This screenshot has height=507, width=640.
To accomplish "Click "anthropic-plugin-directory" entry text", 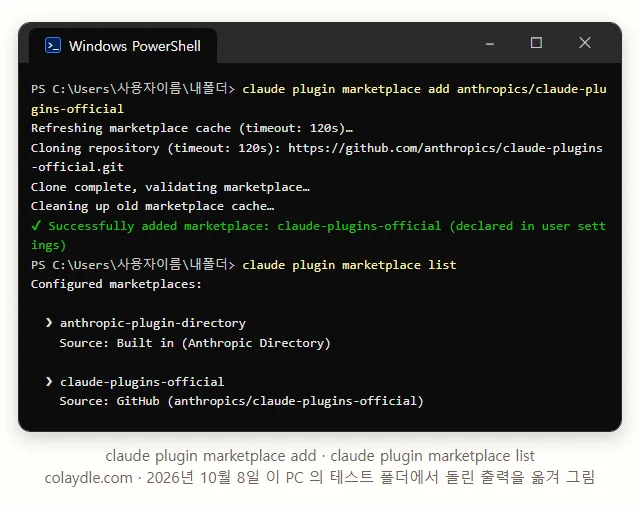I will click(x=153, y=323).
